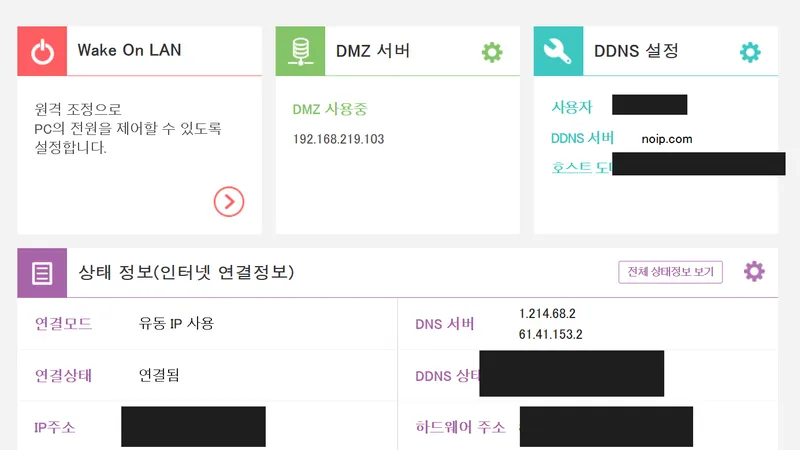Click the DMZ IP address 192.168.219.103

338,139
